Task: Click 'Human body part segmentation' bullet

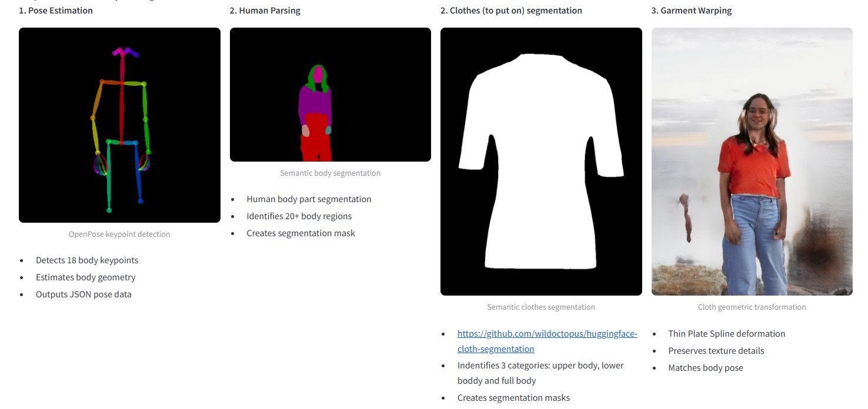Action: click(x=309, y=199)
